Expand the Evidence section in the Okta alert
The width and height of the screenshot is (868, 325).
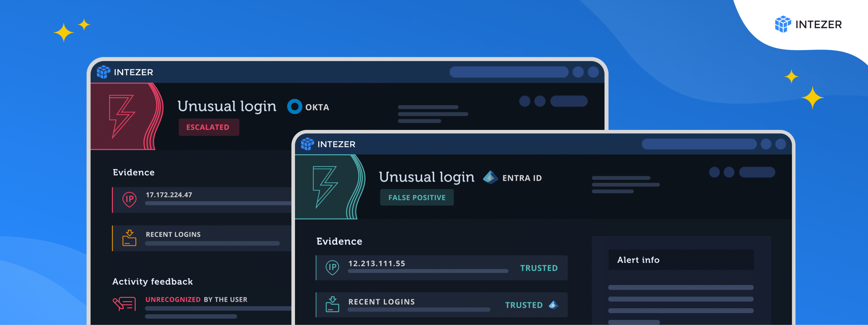134,172
